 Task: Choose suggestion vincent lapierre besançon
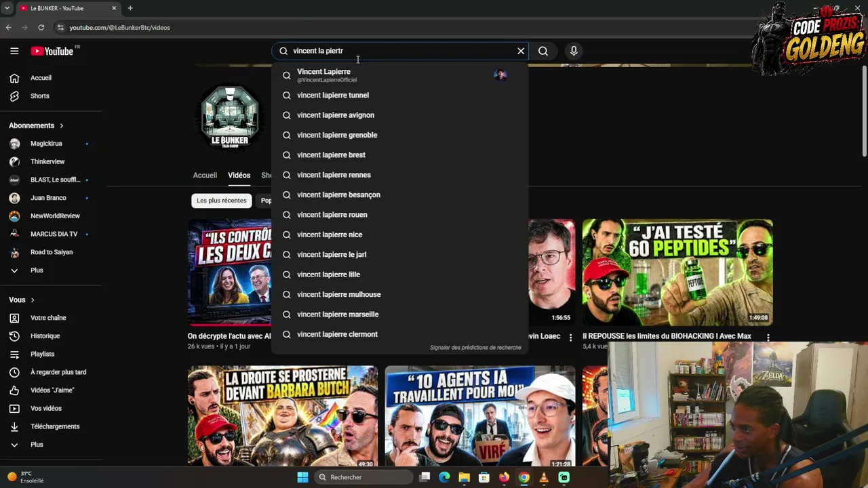(400, 195)
